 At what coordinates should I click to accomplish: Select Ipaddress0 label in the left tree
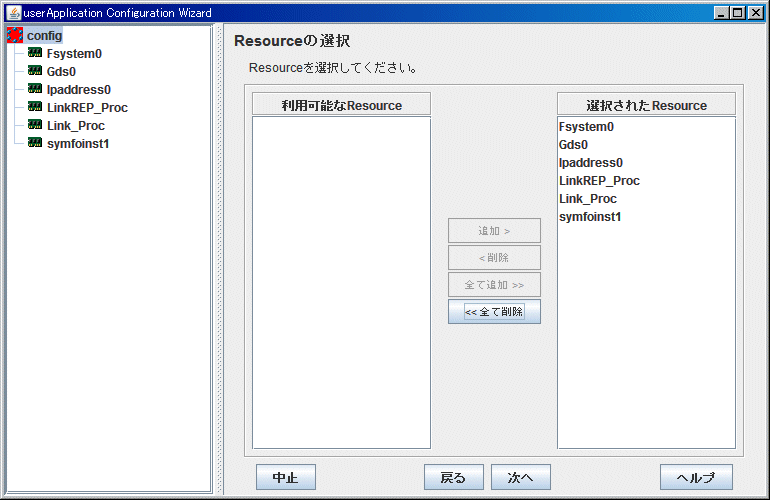pos(79,89)
